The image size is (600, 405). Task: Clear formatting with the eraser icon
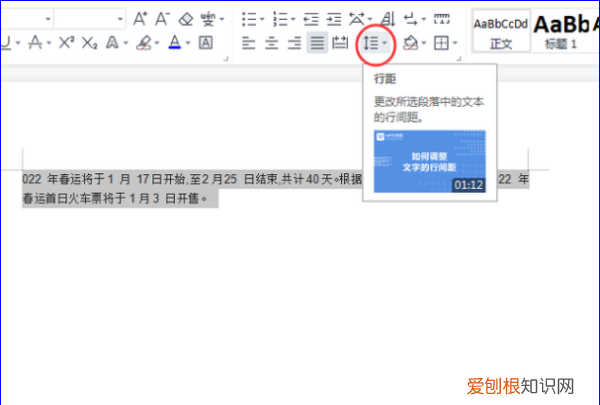[x=186, y=18]
